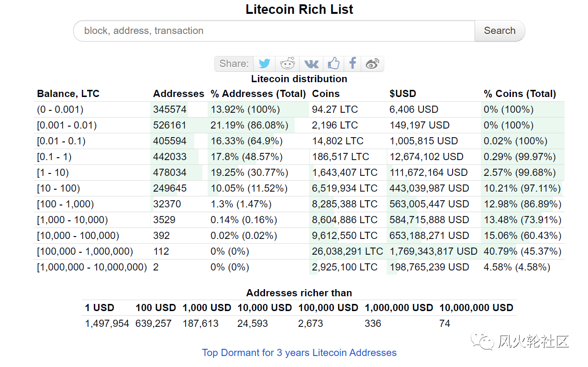Click the 1,005,815 USD cell
The height and width of the screenshot is (367, 588).
point(424,141)
